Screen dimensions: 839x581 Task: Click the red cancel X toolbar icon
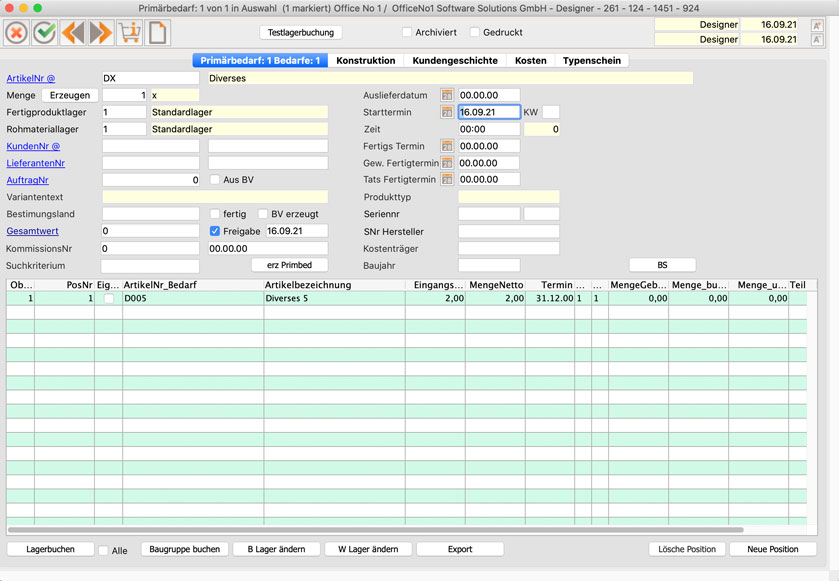(17, 33)
